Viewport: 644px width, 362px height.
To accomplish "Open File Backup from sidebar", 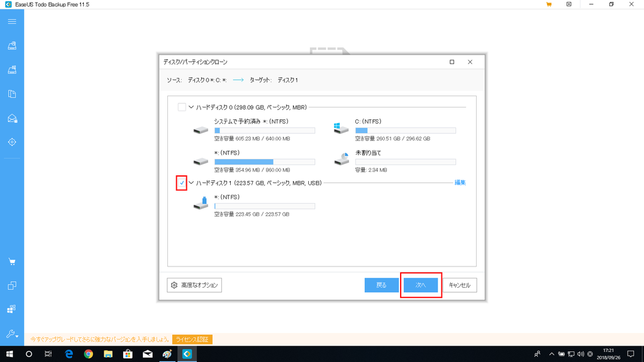I will 12,94.
